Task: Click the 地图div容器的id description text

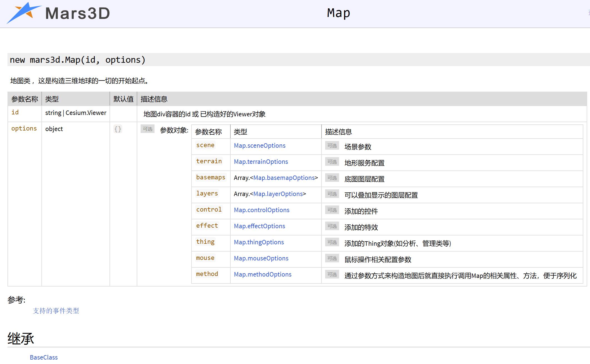Action: pos(204,114)
